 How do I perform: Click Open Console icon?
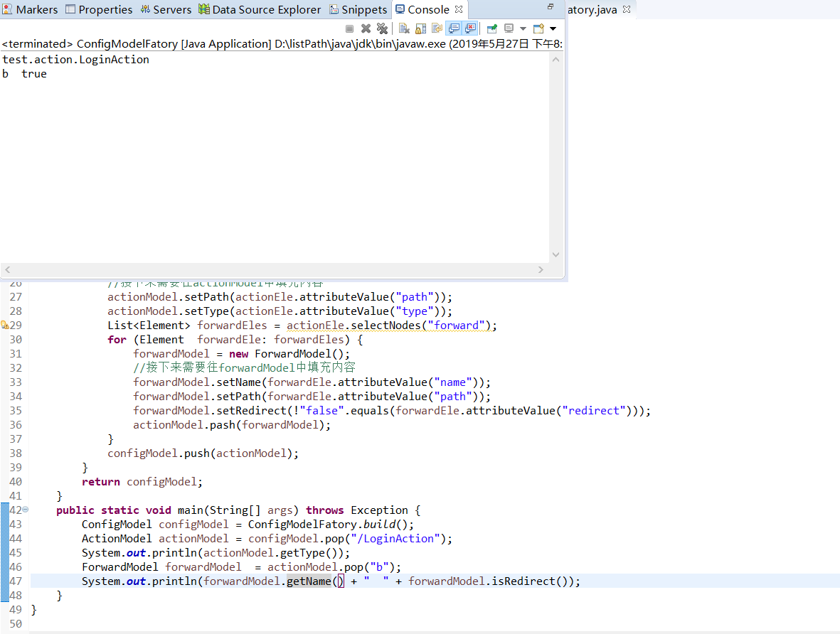538,28
